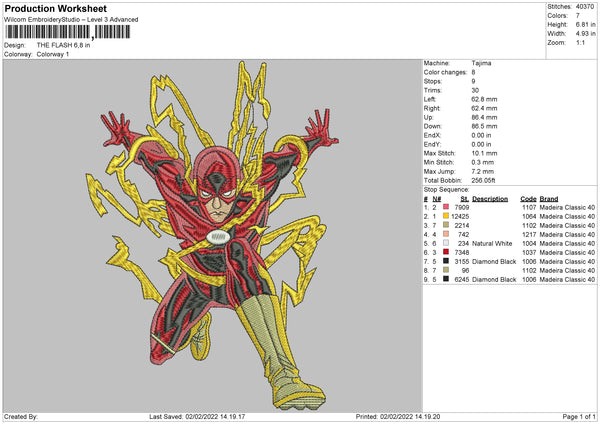Click 'Wilcom EmbroideryStudio – Level 3 Advanced' text
Image resolution: width=600 pixels, height=424 pixels.
71,20
